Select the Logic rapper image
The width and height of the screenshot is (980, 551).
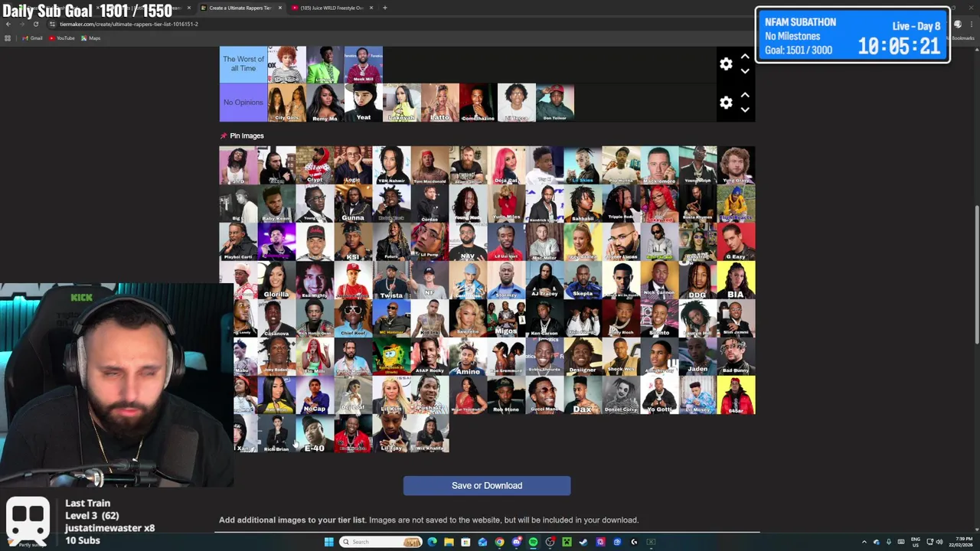(353, 165)
